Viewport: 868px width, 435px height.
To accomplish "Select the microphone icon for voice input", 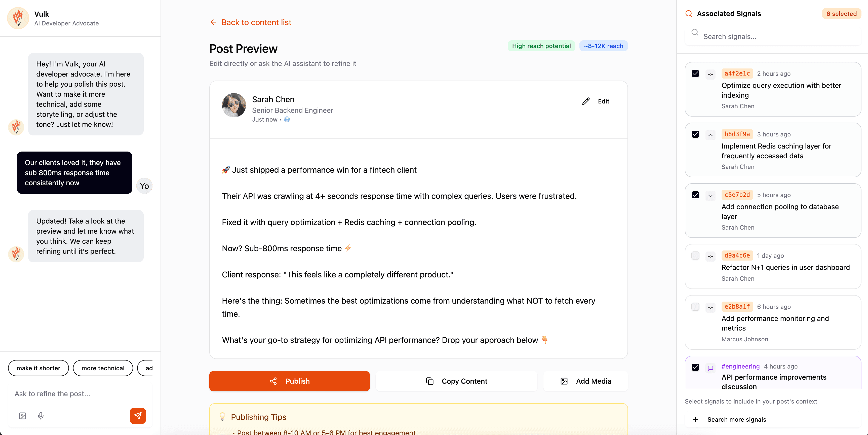I will coord(41,416).
